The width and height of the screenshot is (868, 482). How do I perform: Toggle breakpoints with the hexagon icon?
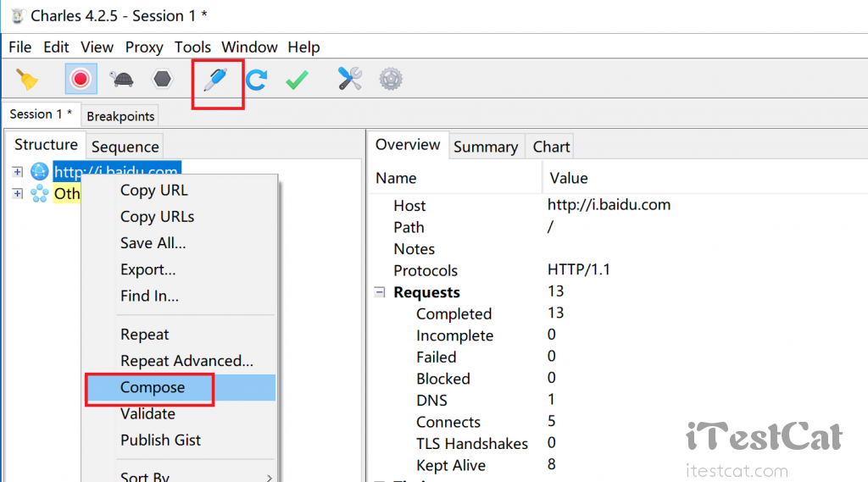(162, 79)
